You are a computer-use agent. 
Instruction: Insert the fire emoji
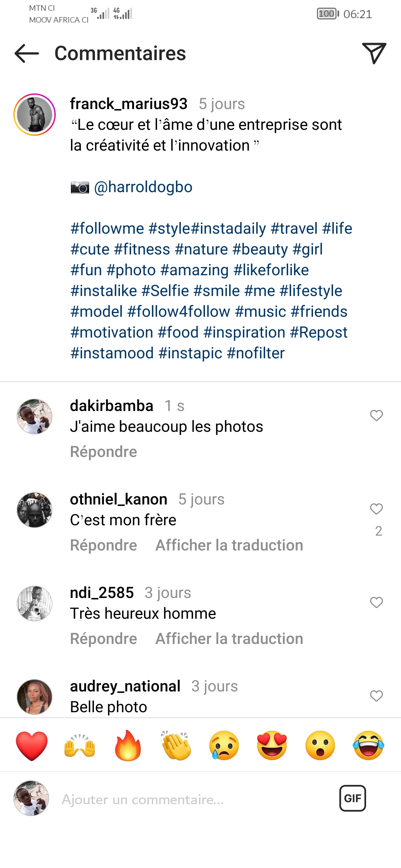click(x=128, y=746)
